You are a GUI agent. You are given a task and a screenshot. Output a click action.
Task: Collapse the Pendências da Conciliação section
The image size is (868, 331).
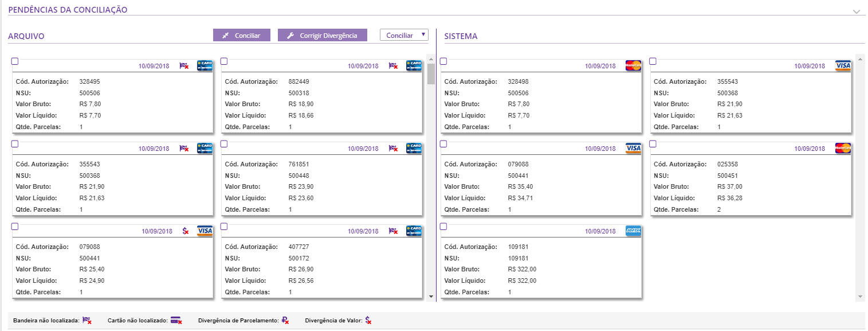click(x=857, y=11)
